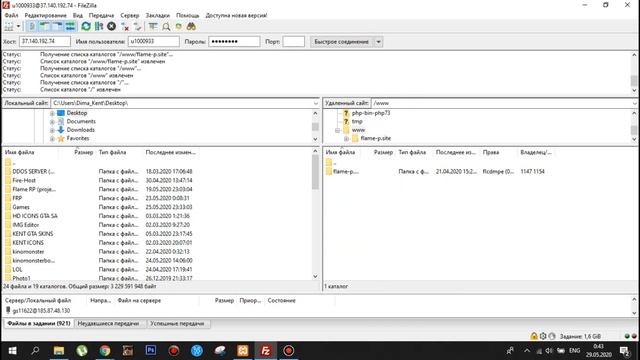Switch to Файлы в задании (921) tab

point(39,323)
